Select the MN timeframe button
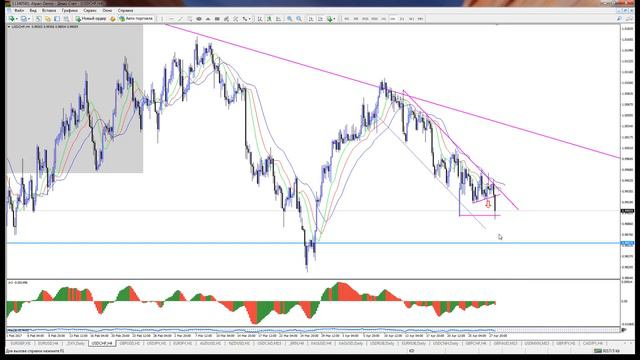The height and width of the screenshot is (360, 640). pos(420,18)
